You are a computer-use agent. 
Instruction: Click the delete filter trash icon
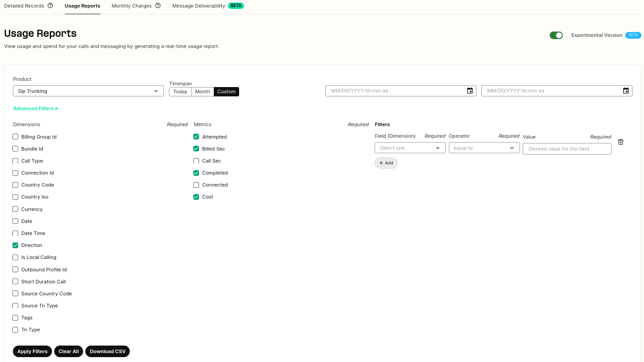point(621,142)
